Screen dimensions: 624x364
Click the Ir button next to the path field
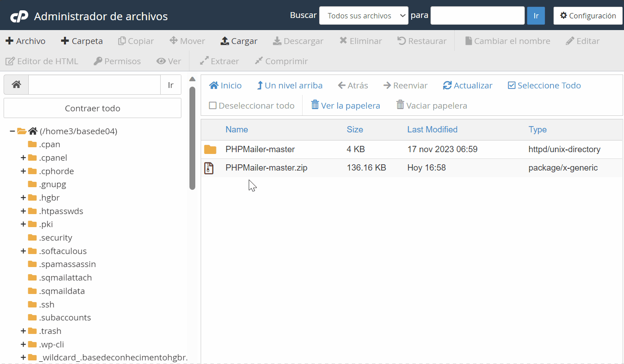[x=171, y=85]
